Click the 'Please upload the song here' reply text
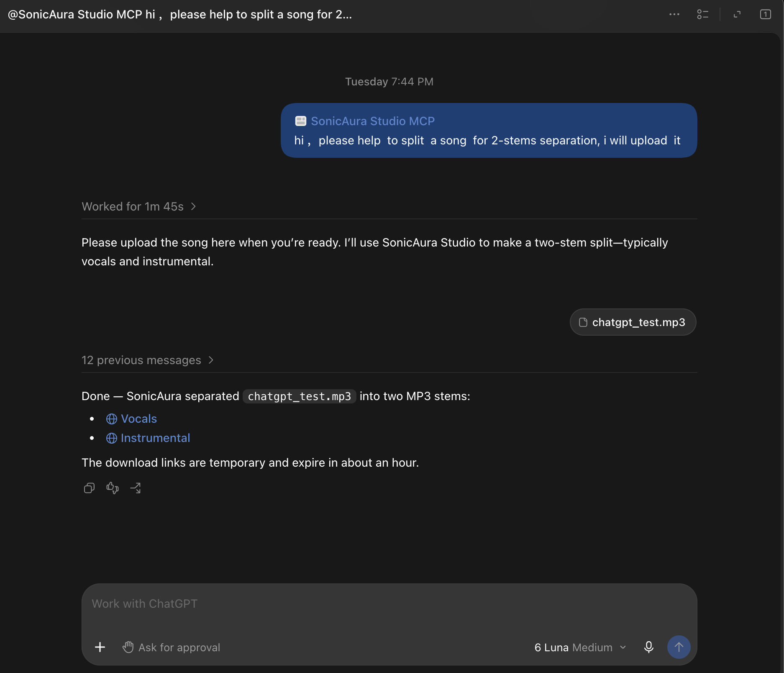The height and width of the screenshot is (673, 784). pos(375,252)
